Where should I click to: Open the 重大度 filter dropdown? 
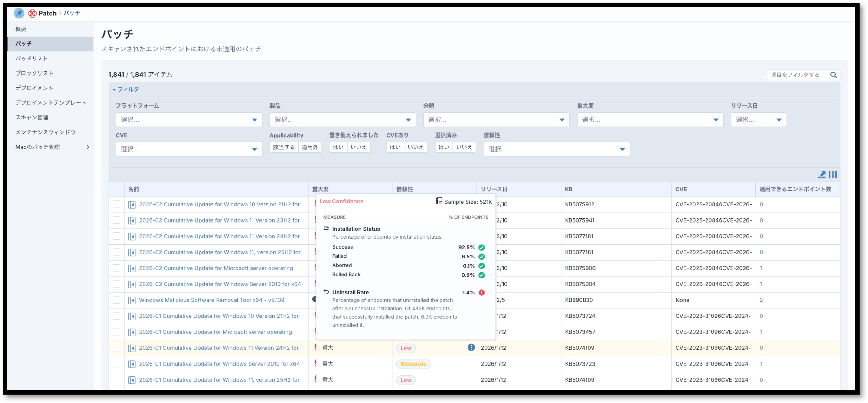click(650, 120)
